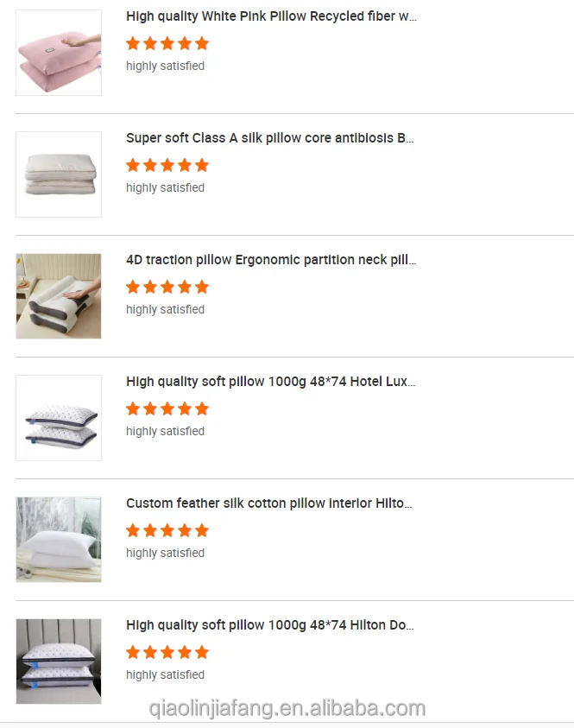
Task: Open the 4D traction pillow thumbnail
Action: coord(59,296)
